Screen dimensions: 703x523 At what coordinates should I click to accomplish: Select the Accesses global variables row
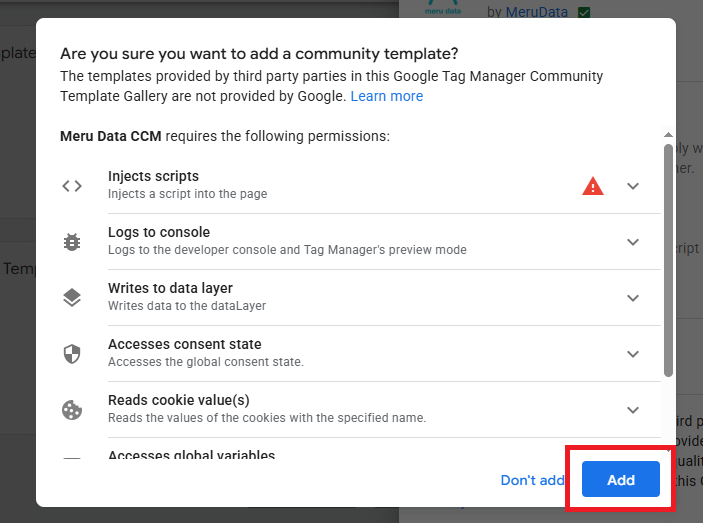click(191, 456)
